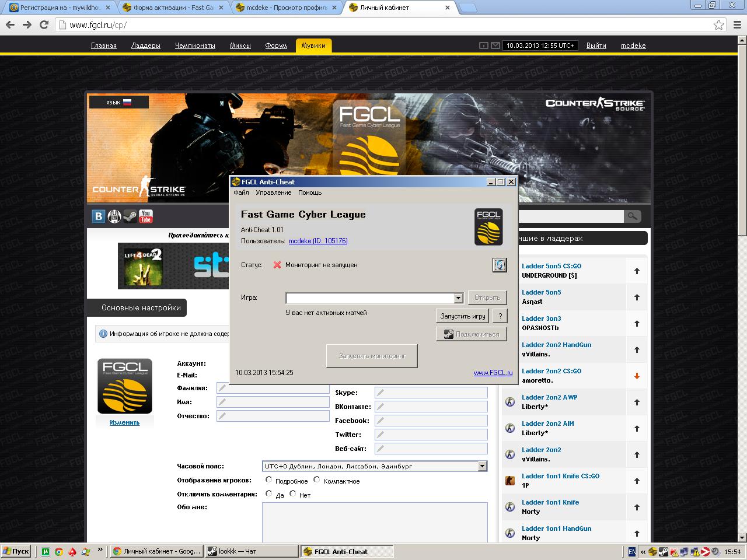Click the orange down arrow for Ladder 2on2 CS:GO
747x560 pixels.
[x=637, y=376]
